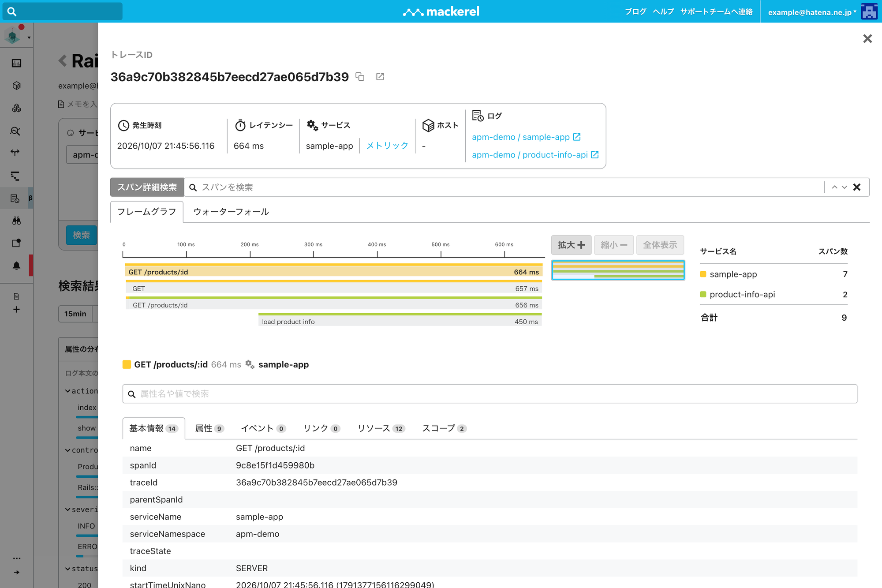882x588 pixels.
Task: Open the user avatar icon at top right
Action: 869,11
